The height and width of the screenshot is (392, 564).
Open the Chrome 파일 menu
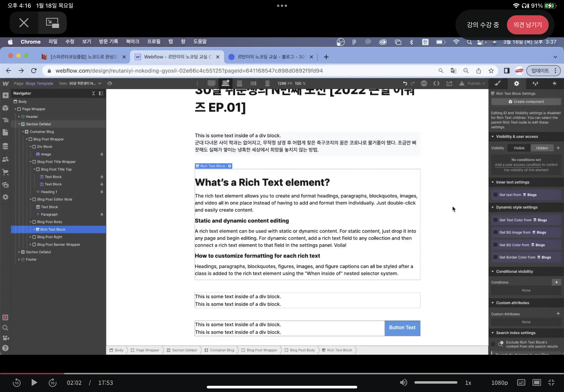(53, 42)
